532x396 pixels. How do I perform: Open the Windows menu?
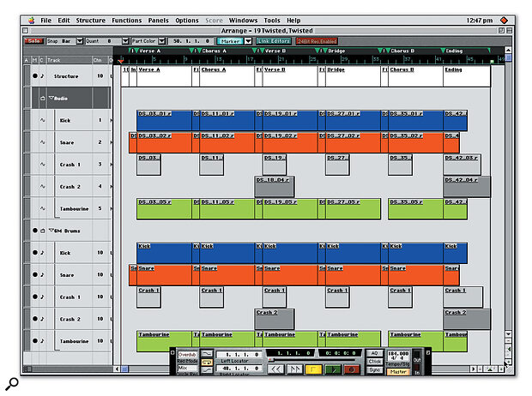243,21
